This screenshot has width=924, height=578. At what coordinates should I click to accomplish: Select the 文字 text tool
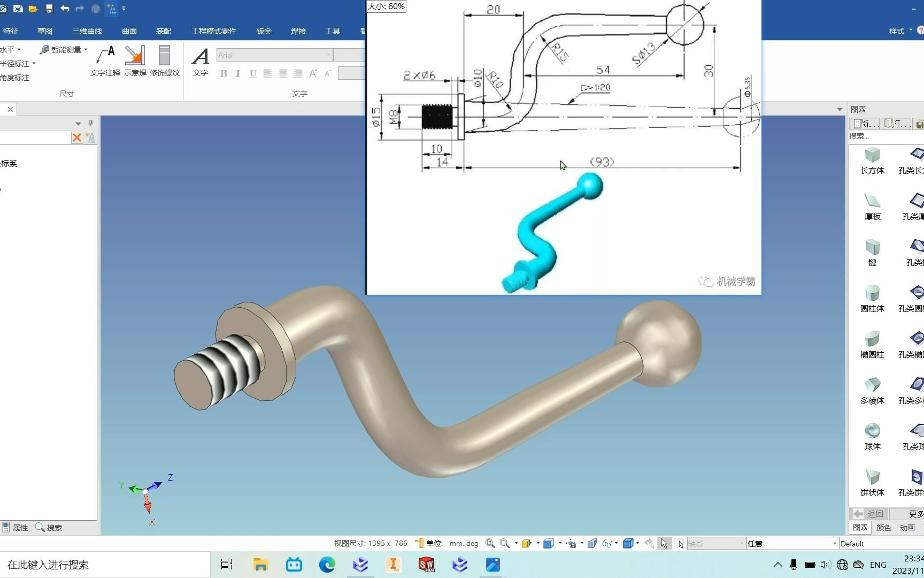tap(201, 61)
